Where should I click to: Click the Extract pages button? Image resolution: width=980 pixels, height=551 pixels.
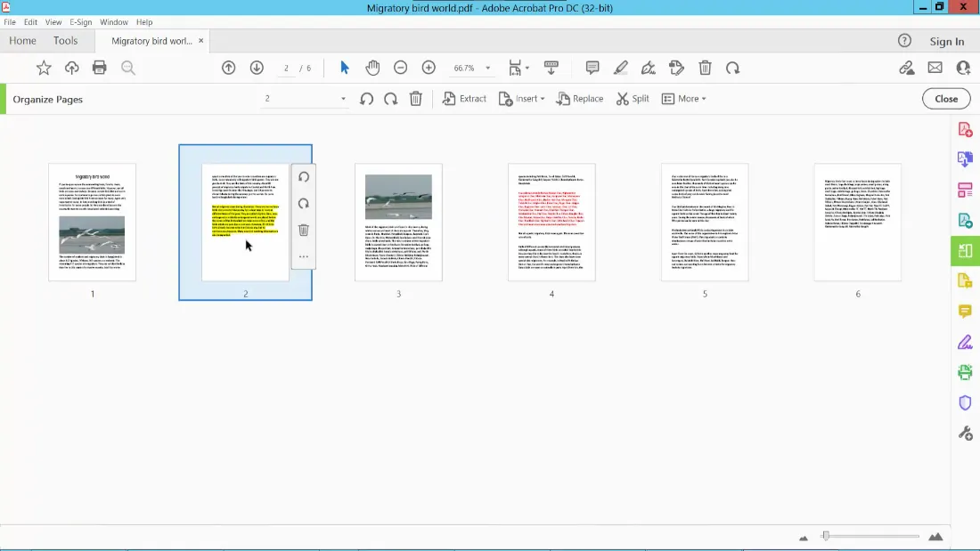point(465,99)
